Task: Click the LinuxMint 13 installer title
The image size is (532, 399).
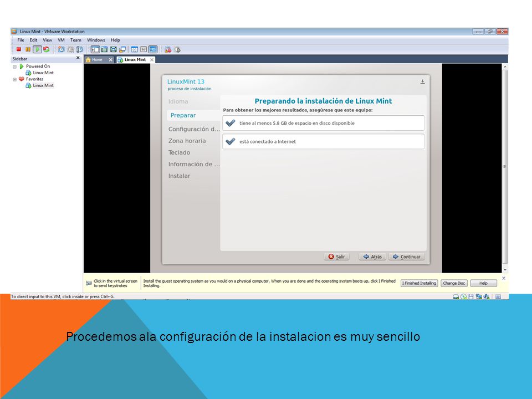Action: coord(186,82)
